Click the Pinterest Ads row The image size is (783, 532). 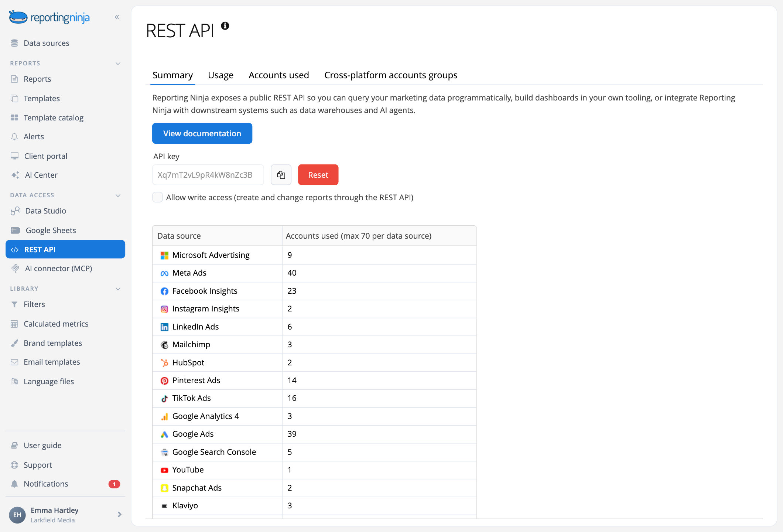[x=314, y=381]
